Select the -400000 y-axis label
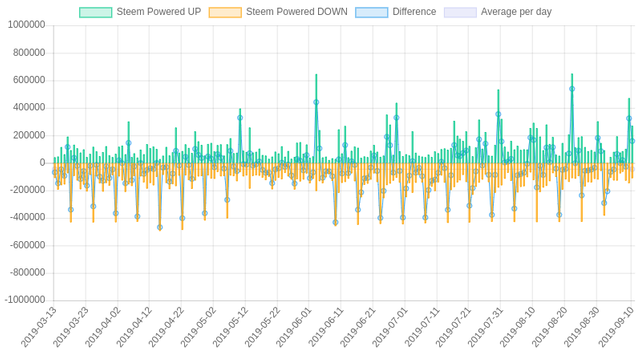Image resolution: width=640 pixels, height=361 pixels. coord(27,218)
